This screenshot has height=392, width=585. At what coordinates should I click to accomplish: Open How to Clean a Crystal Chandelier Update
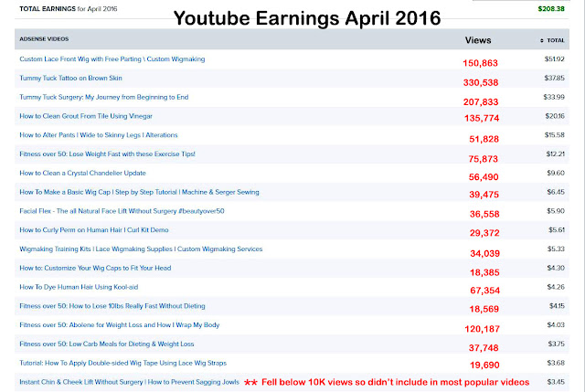pyautogui.click(x=82, y=173)
